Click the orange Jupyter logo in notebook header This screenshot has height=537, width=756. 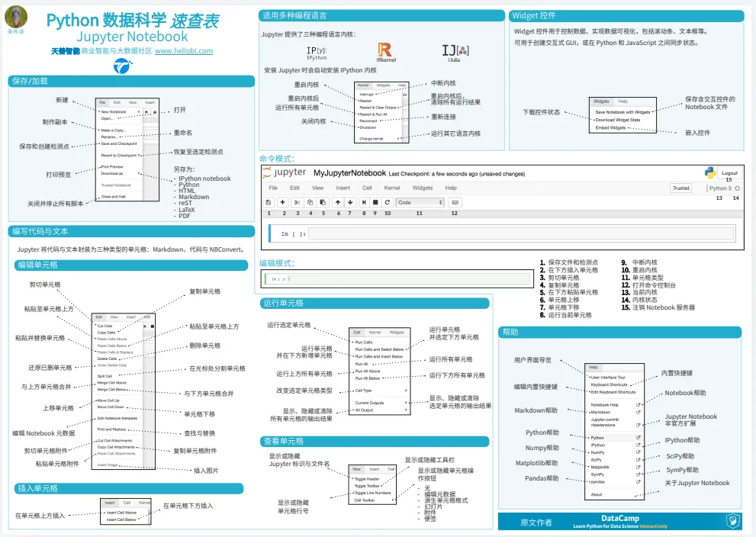(x=267, y=172)
